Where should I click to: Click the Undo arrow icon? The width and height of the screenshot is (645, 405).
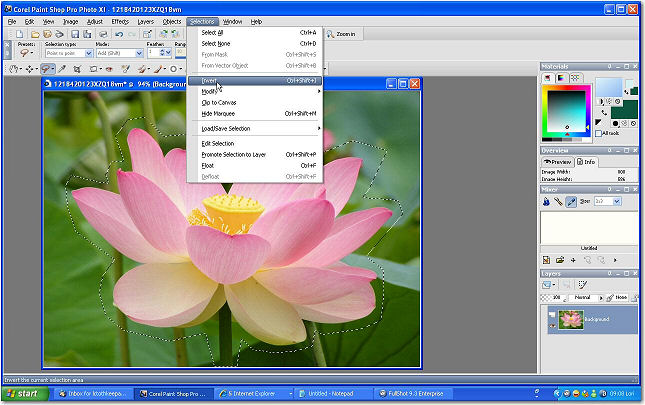pyautogui.click(x=119, y=34)
